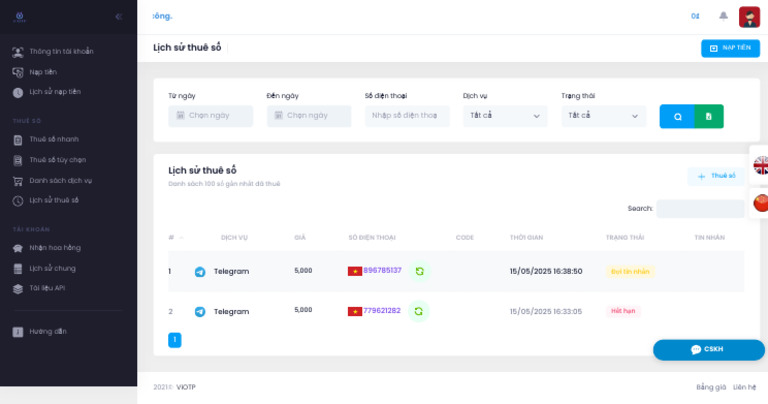
Task: Click the refresh icon next to 779621282
Action: (418, 311)
